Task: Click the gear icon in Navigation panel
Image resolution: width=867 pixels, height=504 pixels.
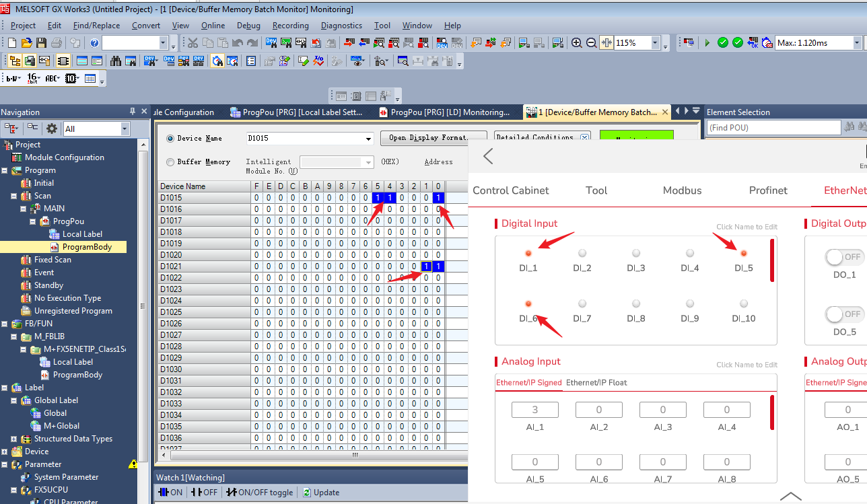Action: [52, 129]
